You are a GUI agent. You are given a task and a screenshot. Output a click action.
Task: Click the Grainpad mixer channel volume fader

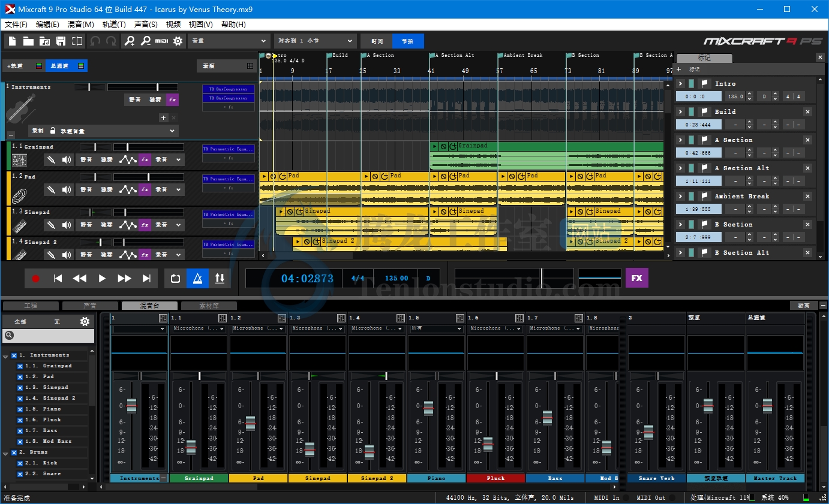pos(191,446)
